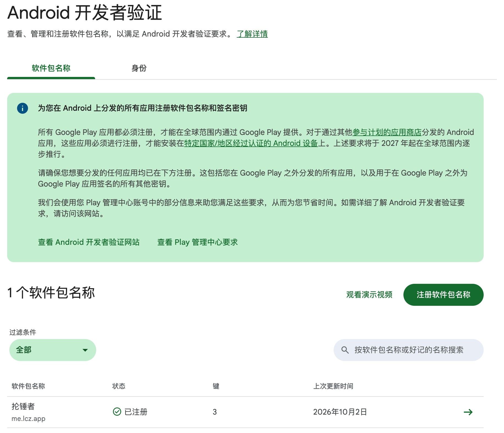Viewport: 504px width, 433px height.
Task: Click 观看演示视频
Action: pos(369,295)
